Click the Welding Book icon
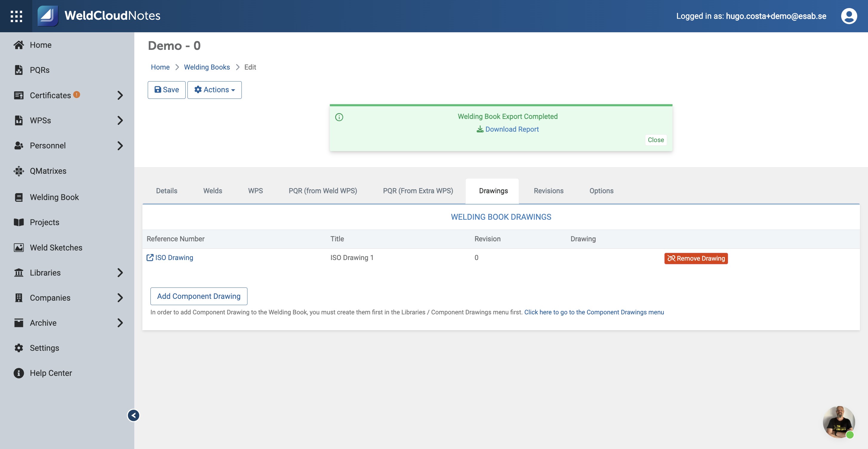Viewport: 868px width, 449px height. point(19,197)
